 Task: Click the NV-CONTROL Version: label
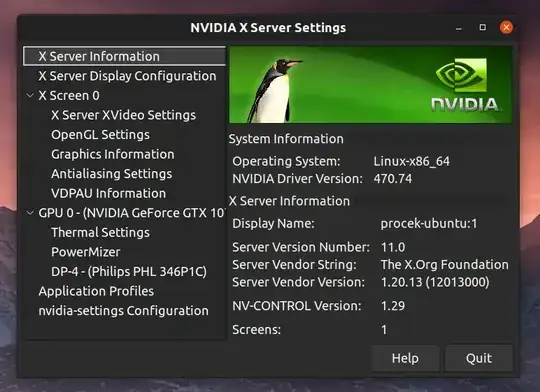[297, 306]
